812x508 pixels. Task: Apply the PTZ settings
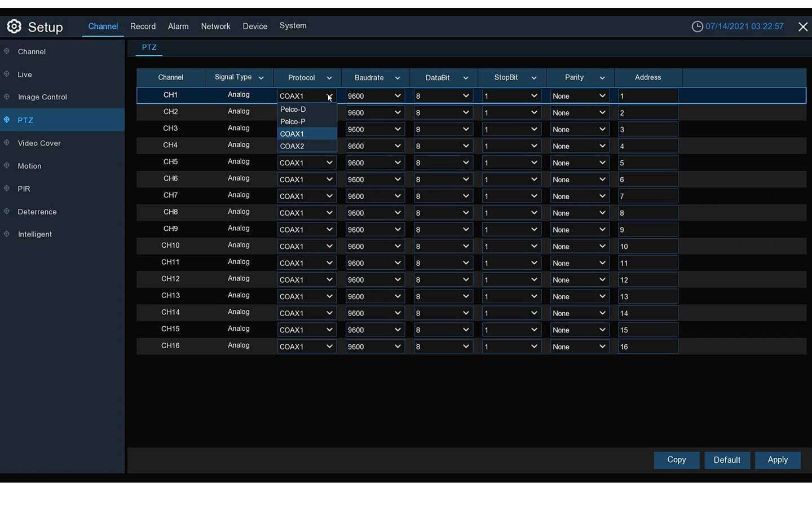point(778,459)
